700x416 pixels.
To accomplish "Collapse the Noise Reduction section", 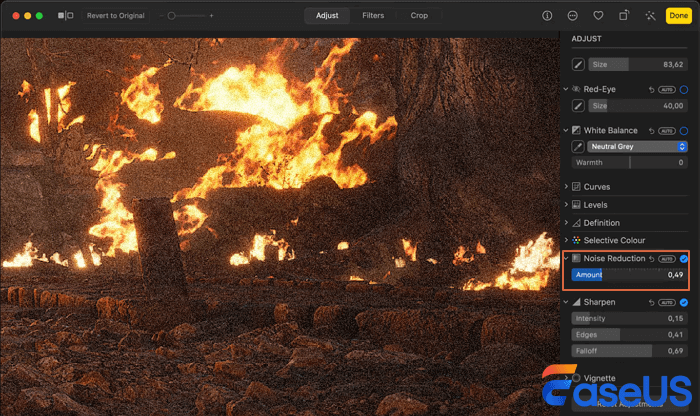I will 566,258.
